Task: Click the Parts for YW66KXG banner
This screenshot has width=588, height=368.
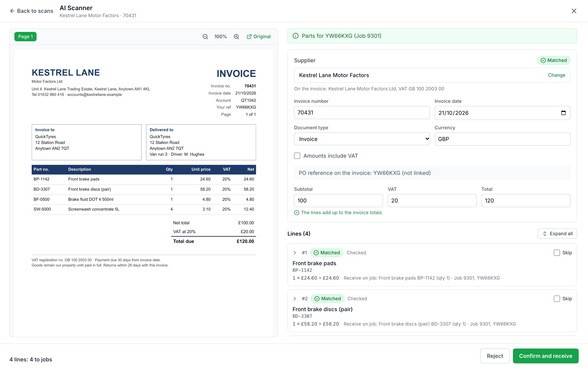Action: [x=432, y=36]
